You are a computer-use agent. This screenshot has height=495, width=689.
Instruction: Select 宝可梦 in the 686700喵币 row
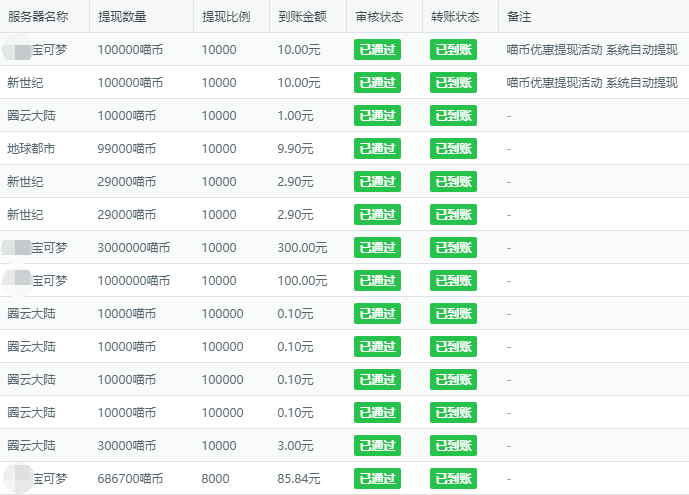[x=50, y=479]
